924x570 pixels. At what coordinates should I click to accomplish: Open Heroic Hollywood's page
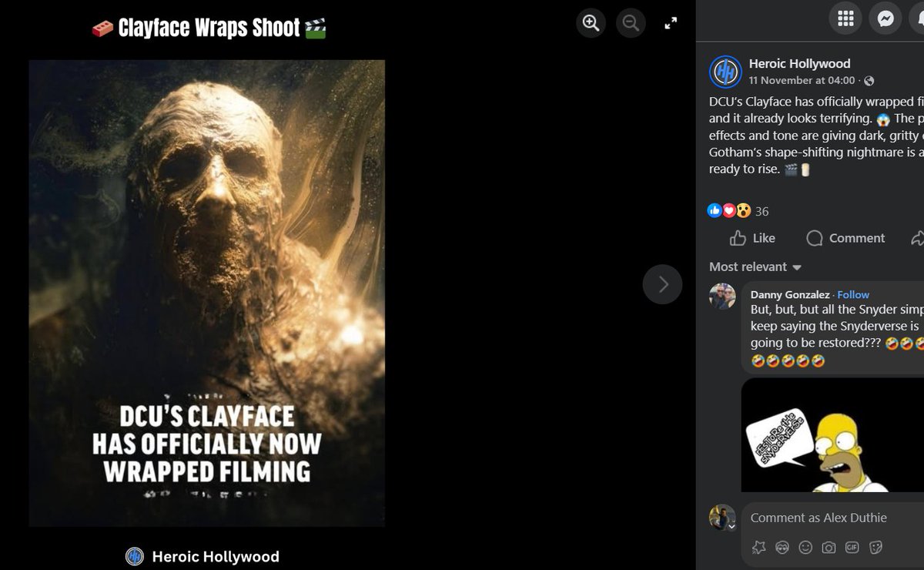pyautogui.click(x=799, y=63)
